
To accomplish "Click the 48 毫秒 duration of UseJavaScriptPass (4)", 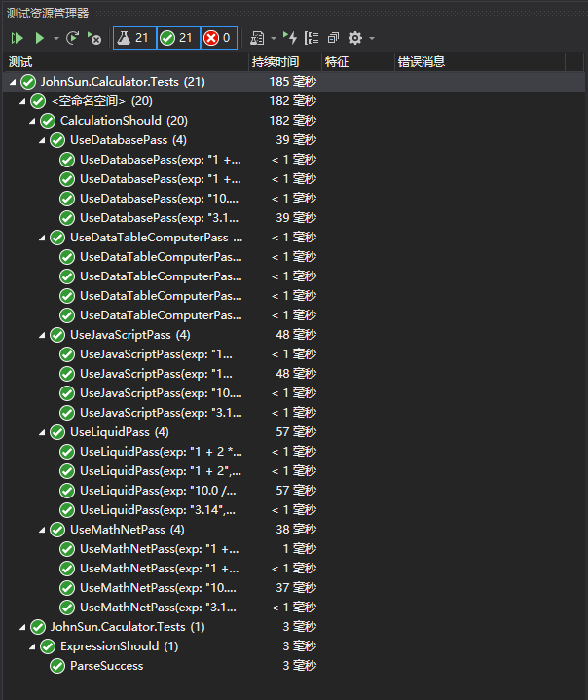I will [296, 335].
